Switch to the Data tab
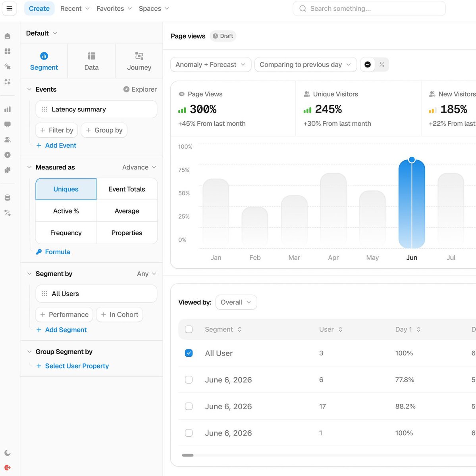476x476 pixels. click(91, 61)
